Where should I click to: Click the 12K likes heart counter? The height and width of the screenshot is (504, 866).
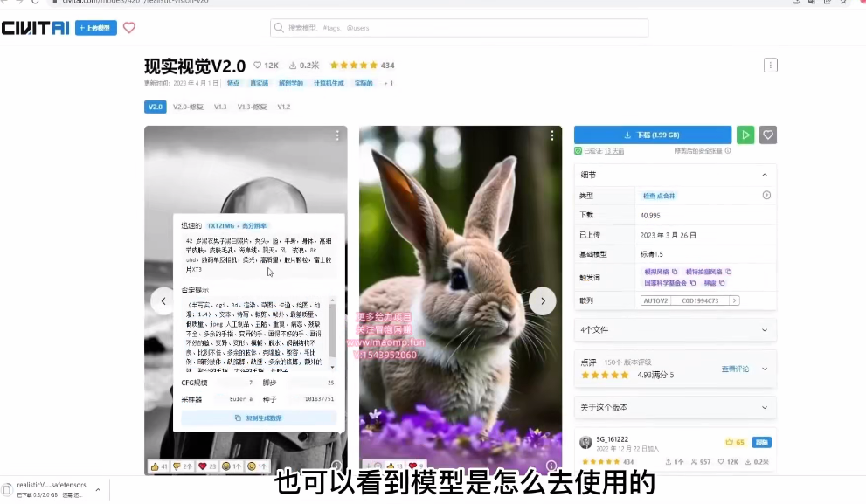[266, 66]
